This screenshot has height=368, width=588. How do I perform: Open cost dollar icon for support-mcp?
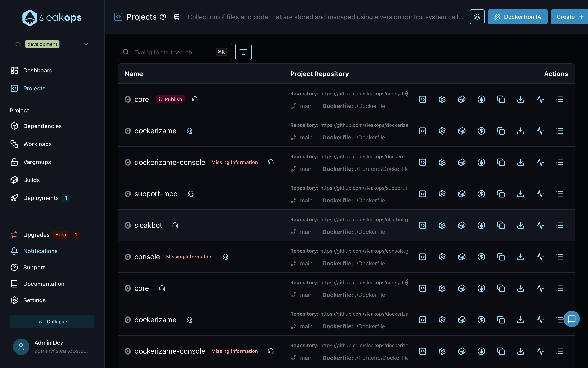(x=481, y=194)
